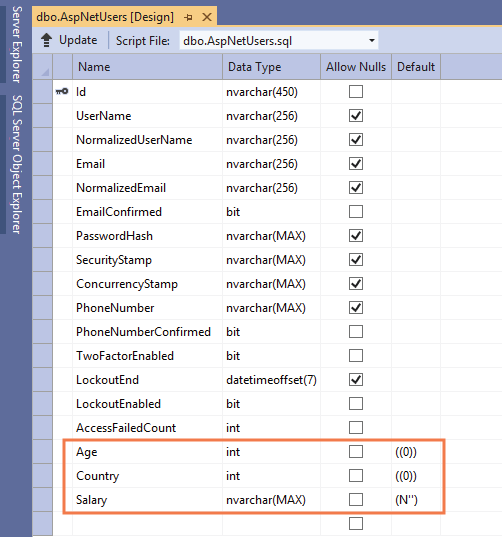Click the Update button label
The width and height of the screenshot is (502, 537).
click(x=78, y=40)
